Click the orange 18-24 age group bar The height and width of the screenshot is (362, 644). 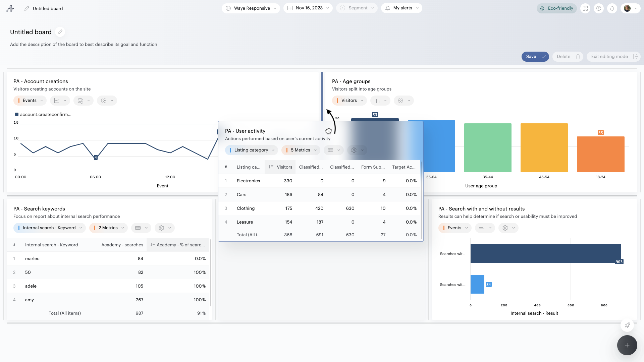point(600,154)
